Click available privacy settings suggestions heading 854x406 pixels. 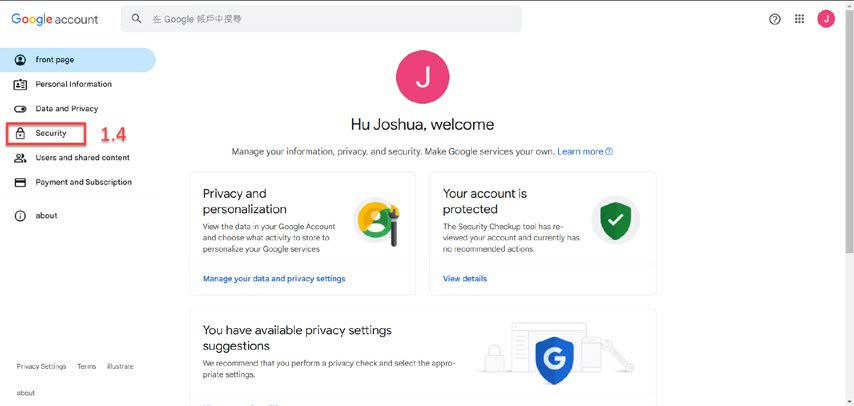pyautogui.click(x=297, y=338)
